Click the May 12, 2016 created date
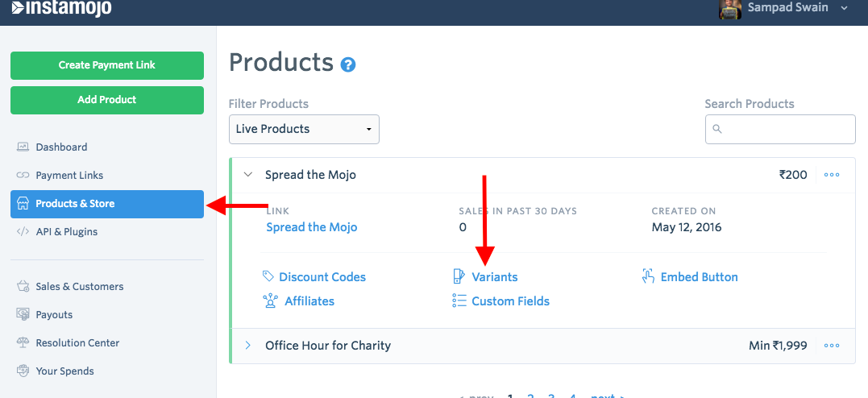 tap(687, 227)
